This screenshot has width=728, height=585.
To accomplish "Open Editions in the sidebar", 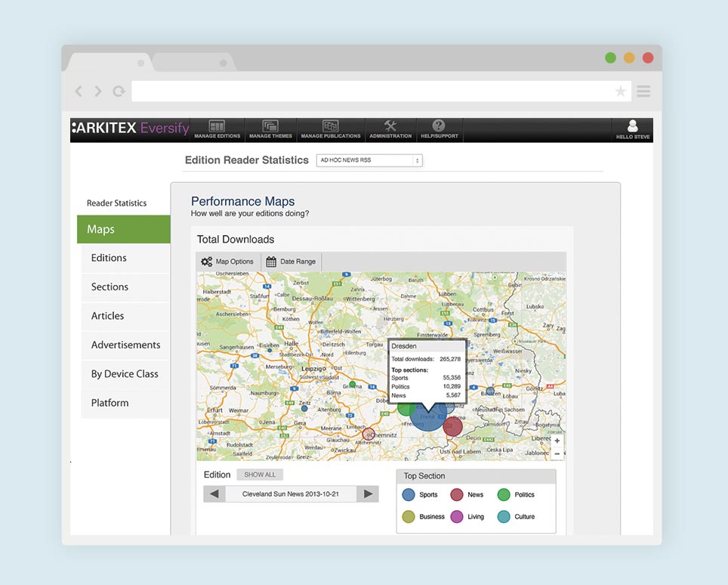I will point(125,258).
